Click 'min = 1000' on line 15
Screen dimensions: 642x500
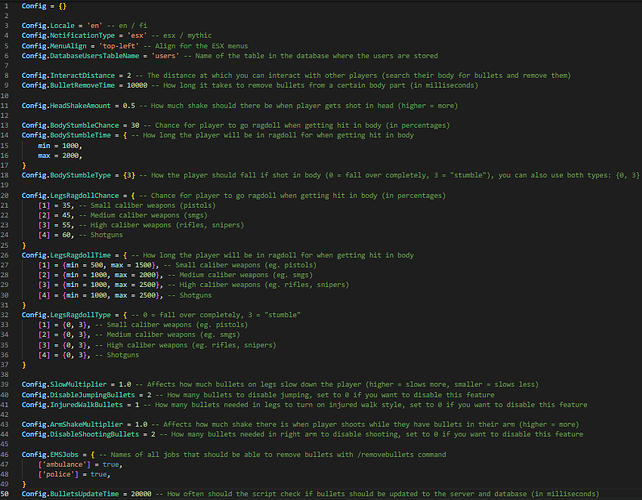coord(60,146)
